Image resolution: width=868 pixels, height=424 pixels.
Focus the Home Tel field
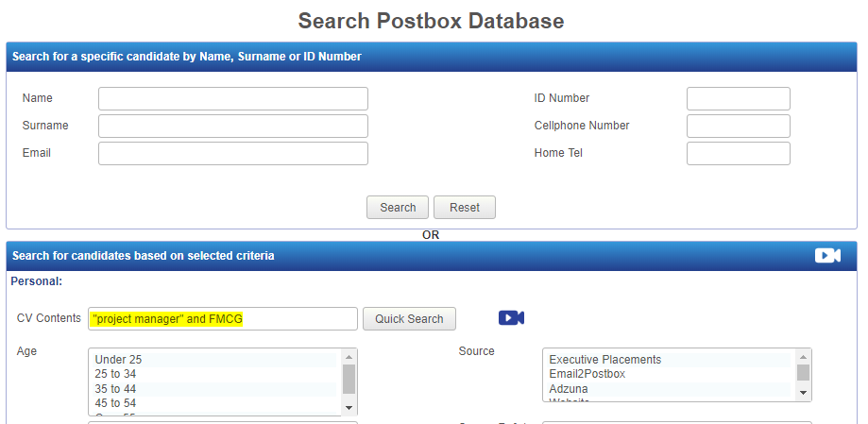point(739,153)
